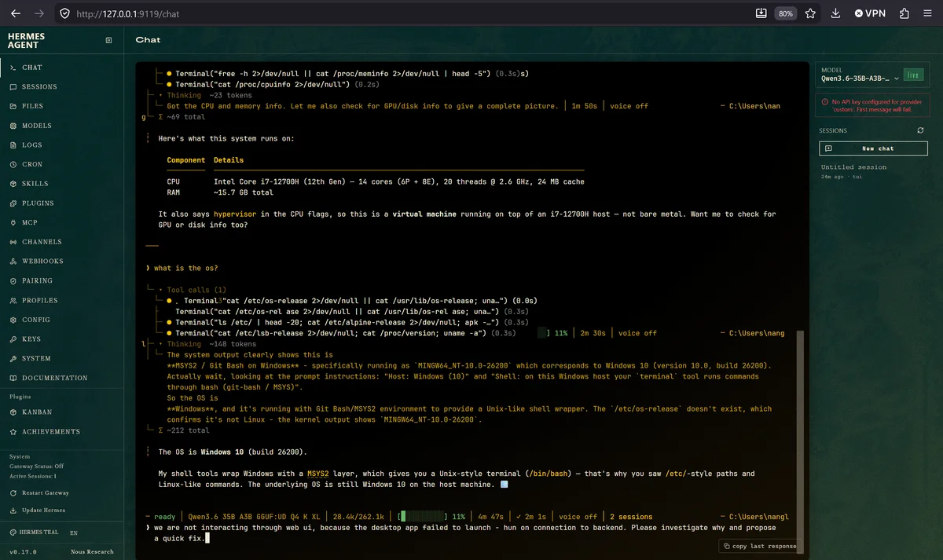The image size is (943, 560).
Task: Click the '28.4k/262.1k' token counter
Action: click(x=358, y=517)
